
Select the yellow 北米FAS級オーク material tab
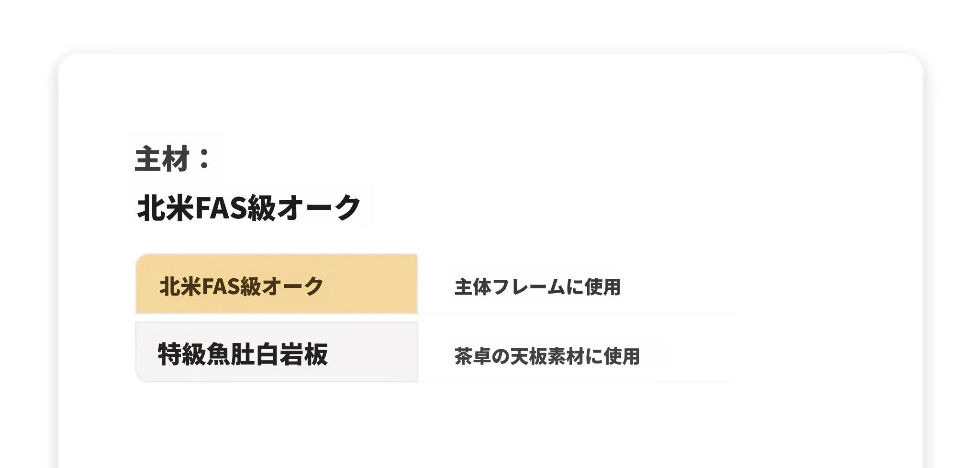277,284
